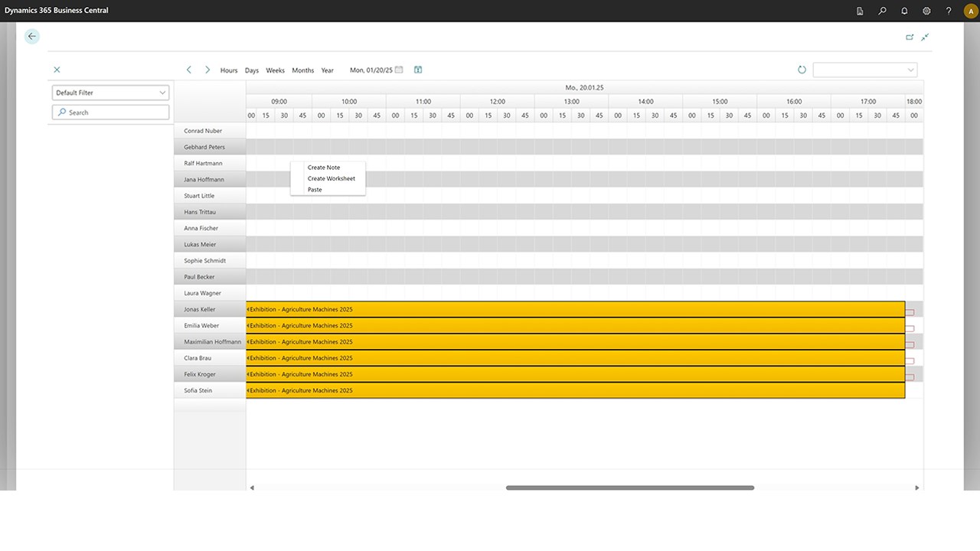Viewport: 980px width, 551px height.
Task: Open the Business Central search icon
Action: pyautogui.click(x=881, y=11)
